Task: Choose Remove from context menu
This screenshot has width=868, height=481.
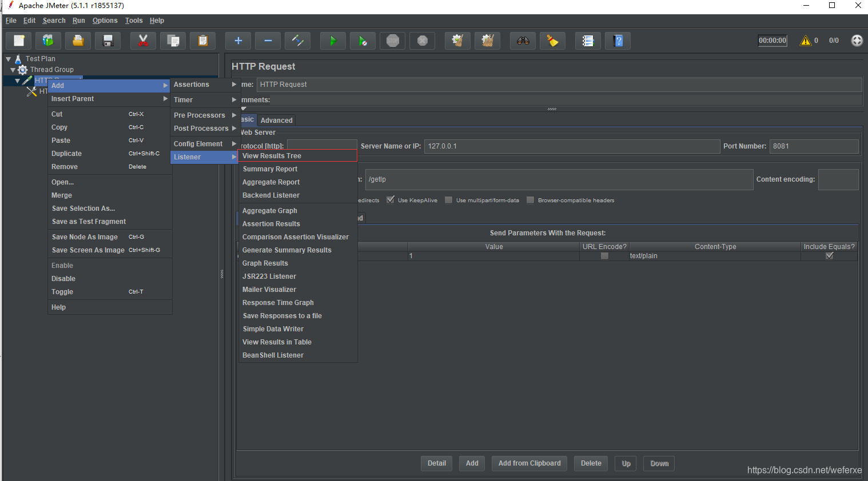Action: click(109, 167)
